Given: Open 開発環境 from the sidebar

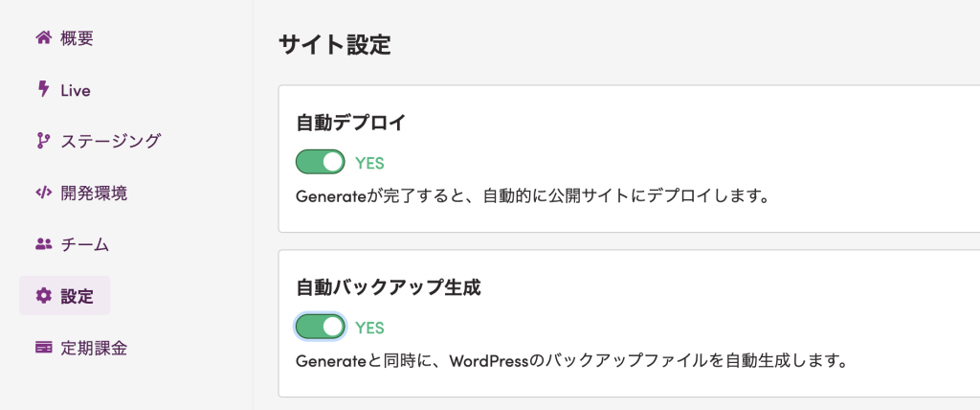Looking at the screenshot, I should (94, 193).
